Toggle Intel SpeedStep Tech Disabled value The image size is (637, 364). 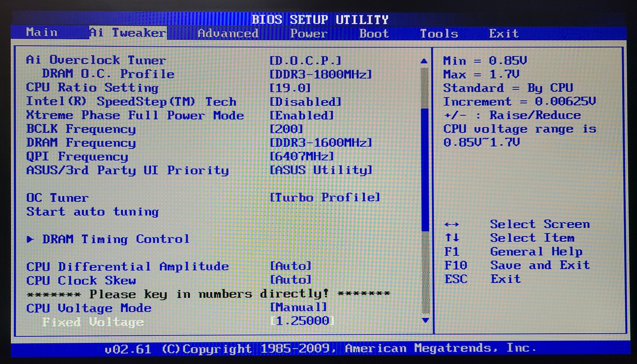[x=305, y=102]
